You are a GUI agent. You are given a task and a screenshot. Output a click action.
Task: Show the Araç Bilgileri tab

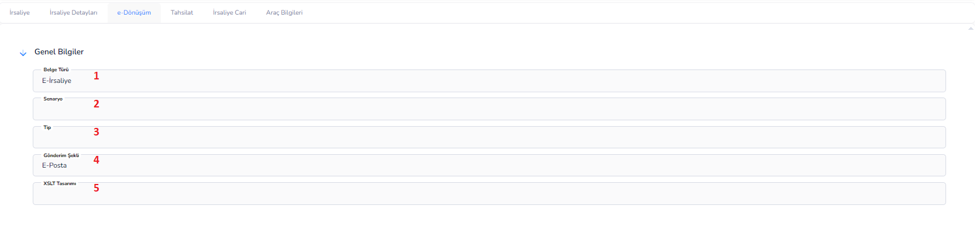tap(284, 12)
